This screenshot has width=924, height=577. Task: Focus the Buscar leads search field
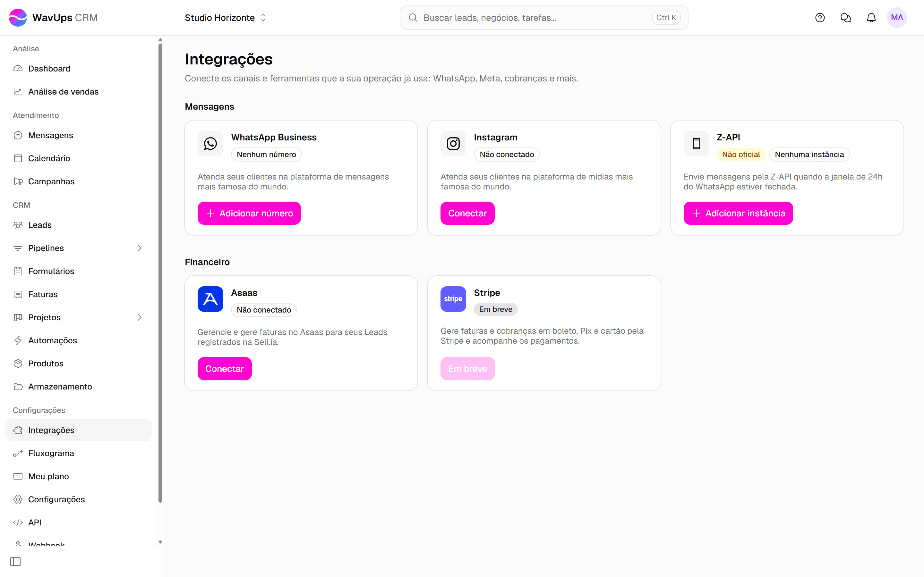(543, 18)
